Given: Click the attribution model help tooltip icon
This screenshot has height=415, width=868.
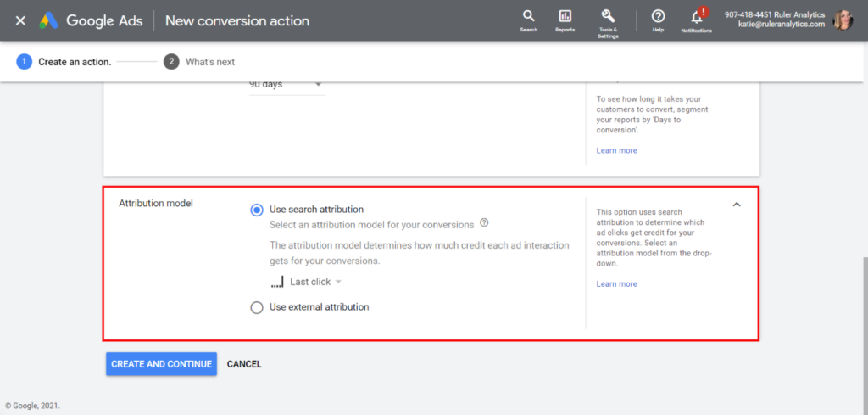Looking at the screenshot, I should [484, 223].
